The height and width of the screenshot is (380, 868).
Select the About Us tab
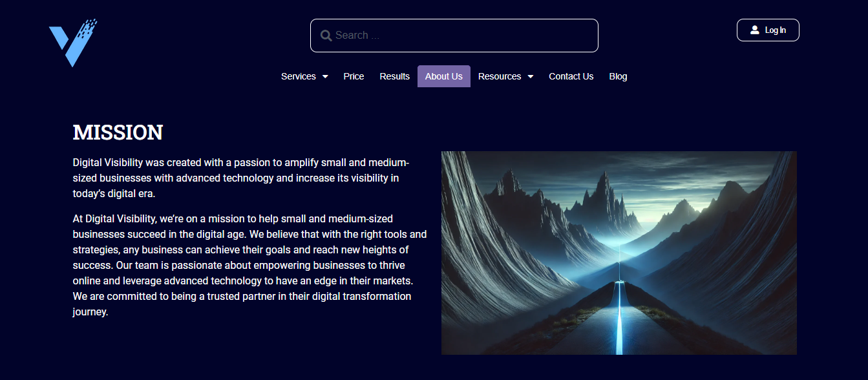coord(444,76)
